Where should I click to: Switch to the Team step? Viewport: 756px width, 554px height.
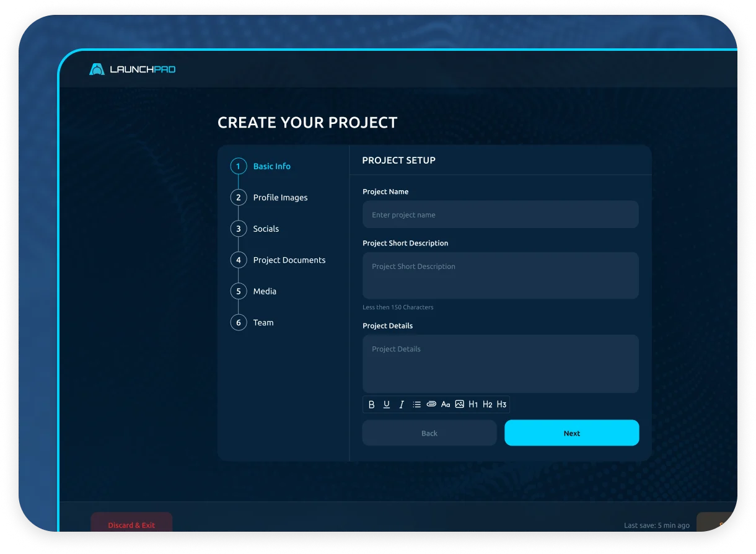[263, 323]
